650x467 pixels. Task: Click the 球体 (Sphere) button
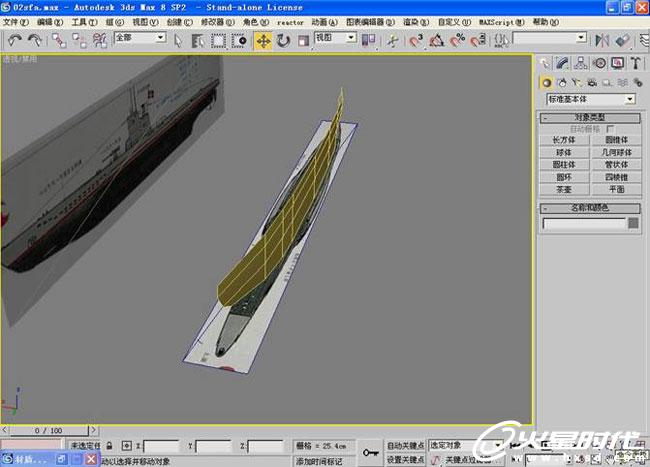[x=564, y=152]
